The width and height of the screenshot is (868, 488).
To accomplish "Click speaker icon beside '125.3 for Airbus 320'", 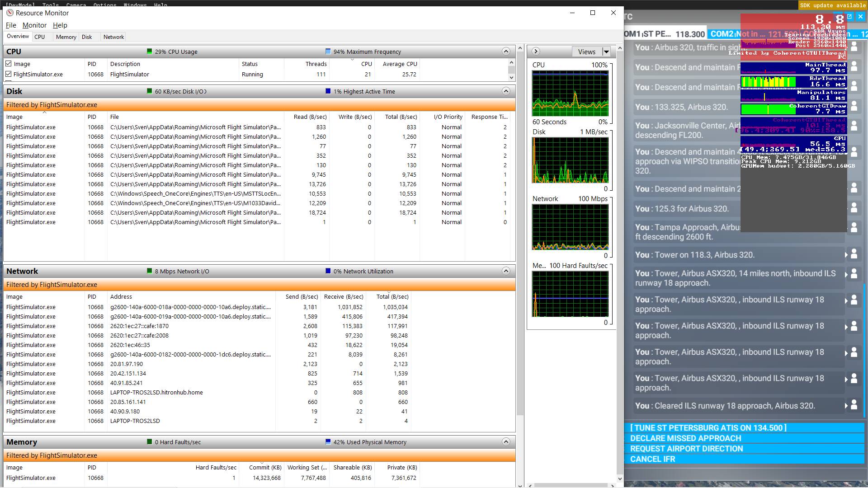I will coord(854,208).
